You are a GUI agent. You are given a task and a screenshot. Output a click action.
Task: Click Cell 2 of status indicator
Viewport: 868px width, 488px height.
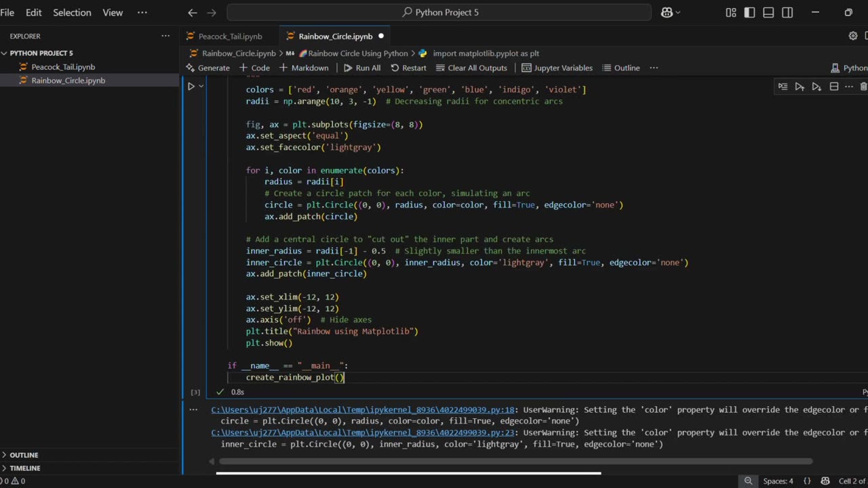pyautogui.click(x=852, y=481)
